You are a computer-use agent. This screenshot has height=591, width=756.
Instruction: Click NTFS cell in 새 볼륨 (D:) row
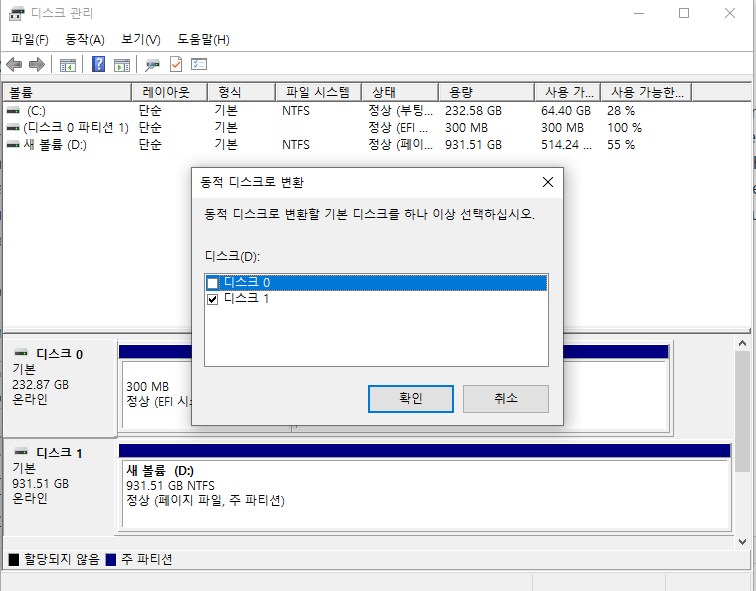pyautogui.click(x=296, y=145)
